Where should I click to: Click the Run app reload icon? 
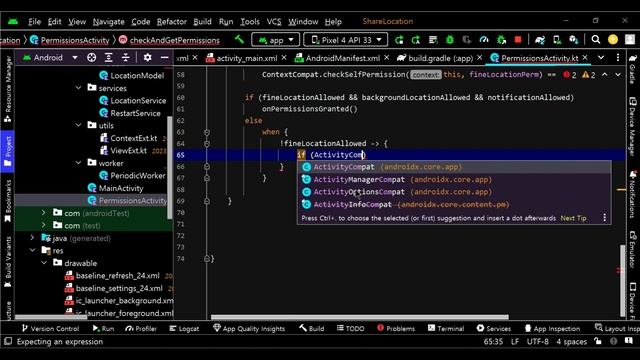point(399,40)
